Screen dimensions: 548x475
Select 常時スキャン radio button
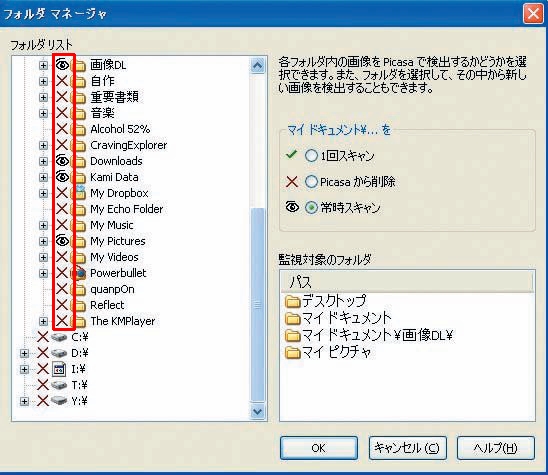(311, 208)
